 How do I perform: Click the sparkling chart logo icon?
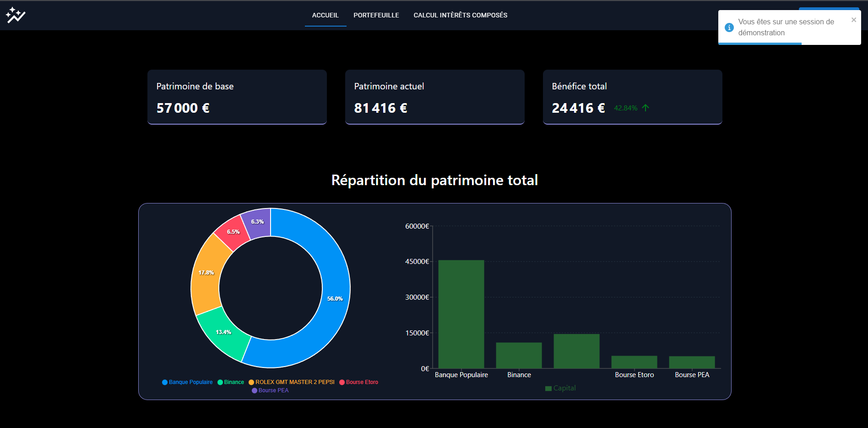15,15
